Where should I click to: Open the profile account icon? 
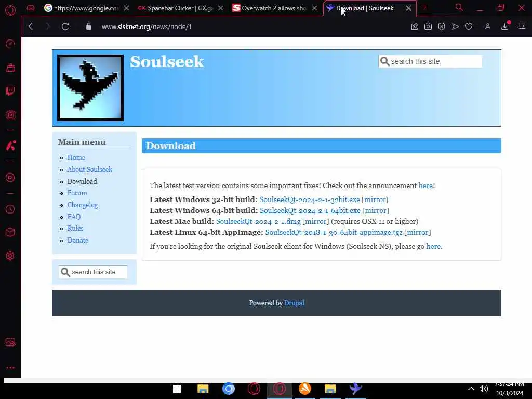tap(488, 26)
